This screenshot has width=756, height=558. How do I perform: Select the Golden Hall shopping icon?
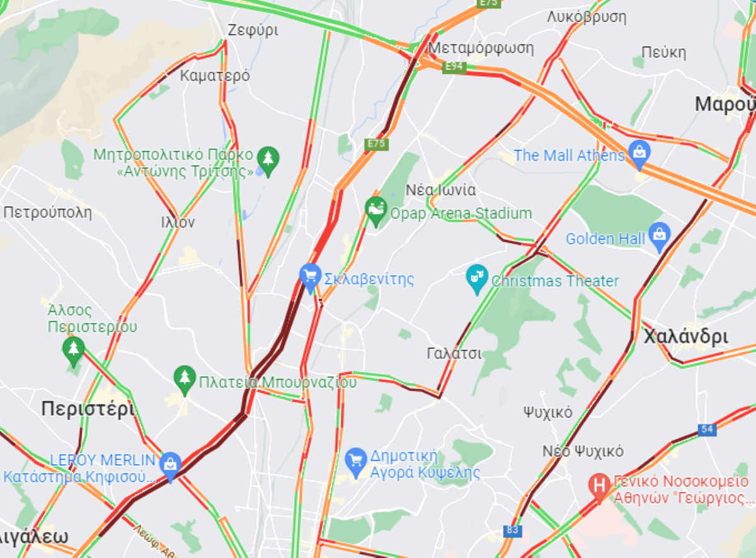pos(659,237)
